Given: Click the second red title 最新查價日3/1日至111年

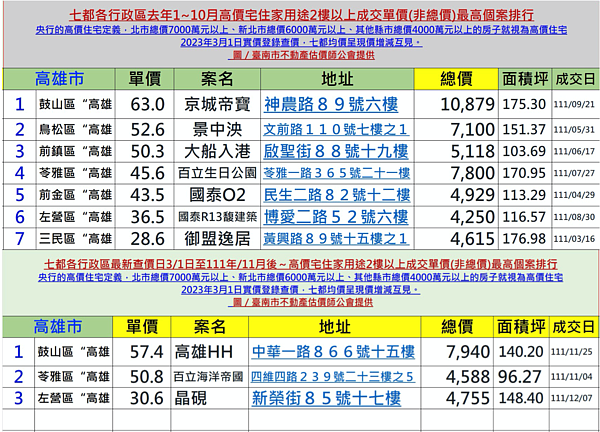Looking at the screenshot, I should (300, 264).
